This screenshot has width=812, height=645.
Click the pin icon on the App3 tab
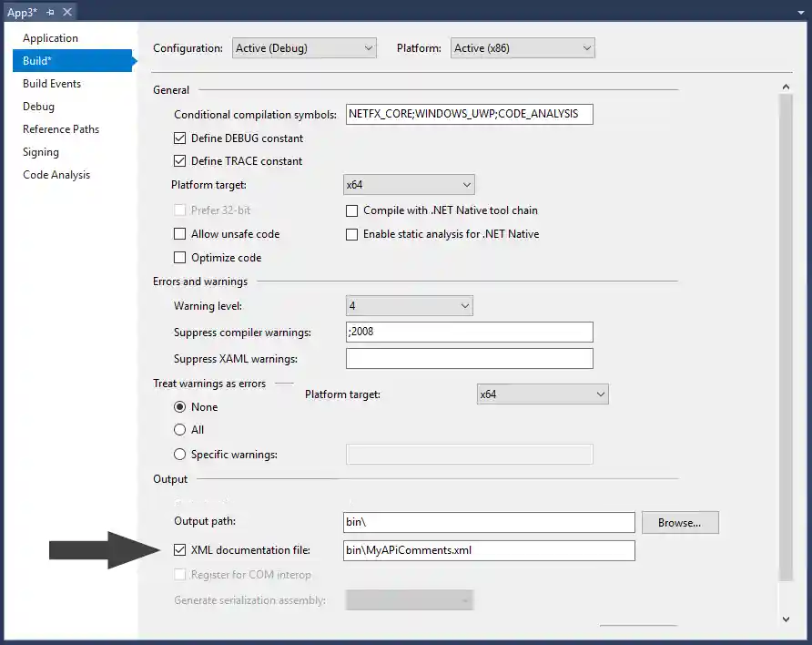(x=49, y=12)
